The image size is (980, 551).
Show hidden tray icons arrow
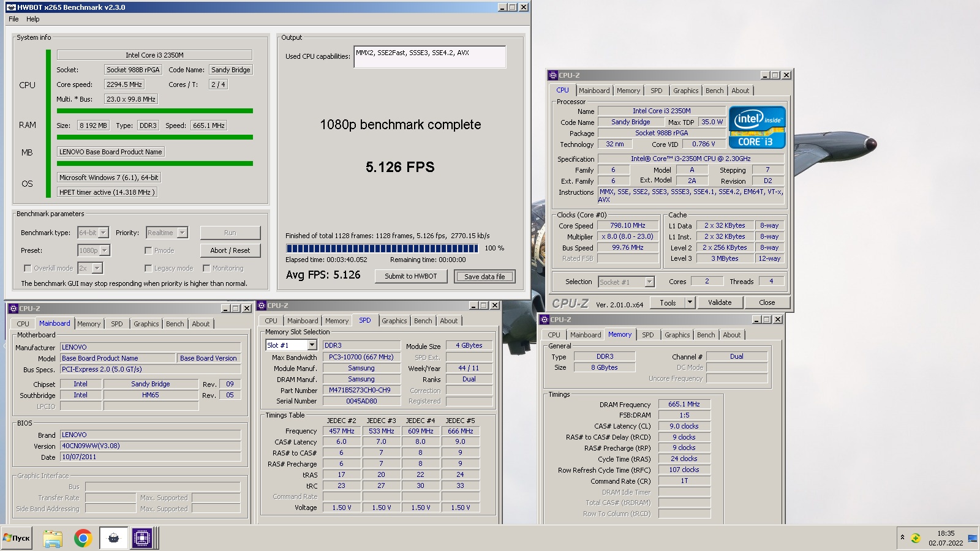902,538
